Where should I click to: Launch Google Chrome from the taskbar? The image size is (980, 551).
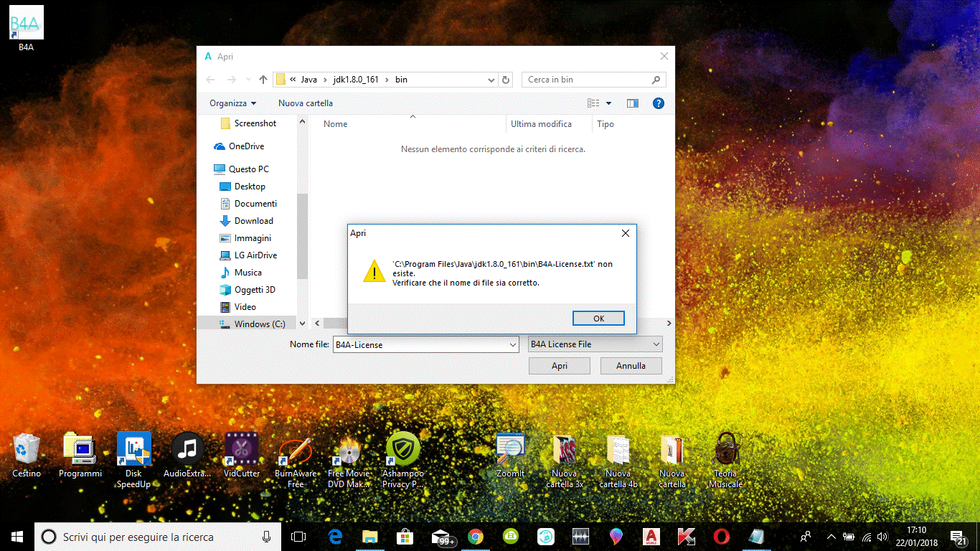pos(475,537)
